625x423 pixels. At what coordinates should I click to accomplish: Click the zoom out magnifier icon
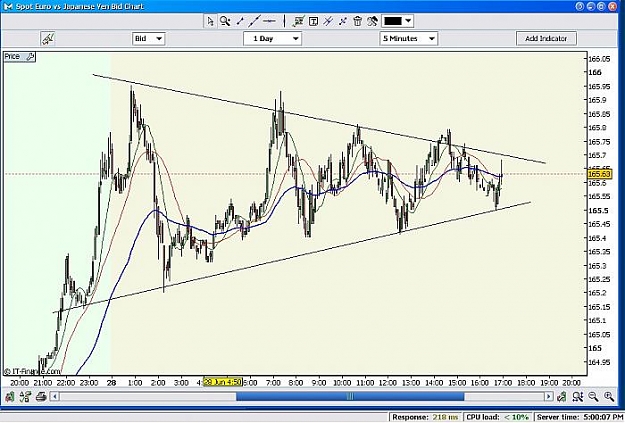coord(593,396)
